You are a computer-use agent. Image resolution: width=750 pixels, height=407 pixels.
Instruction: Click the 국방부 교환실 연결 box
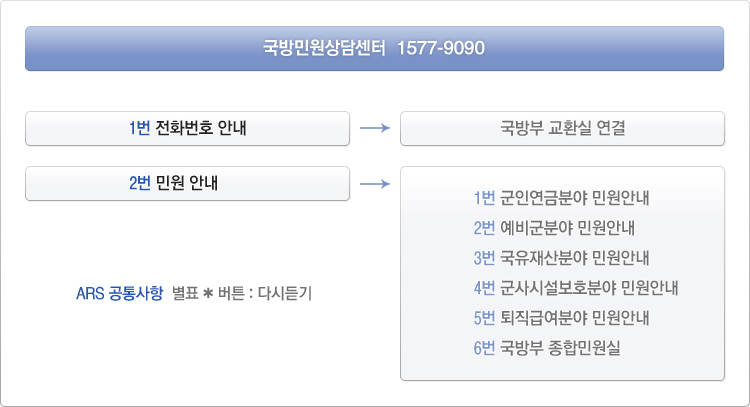[562, 128]
